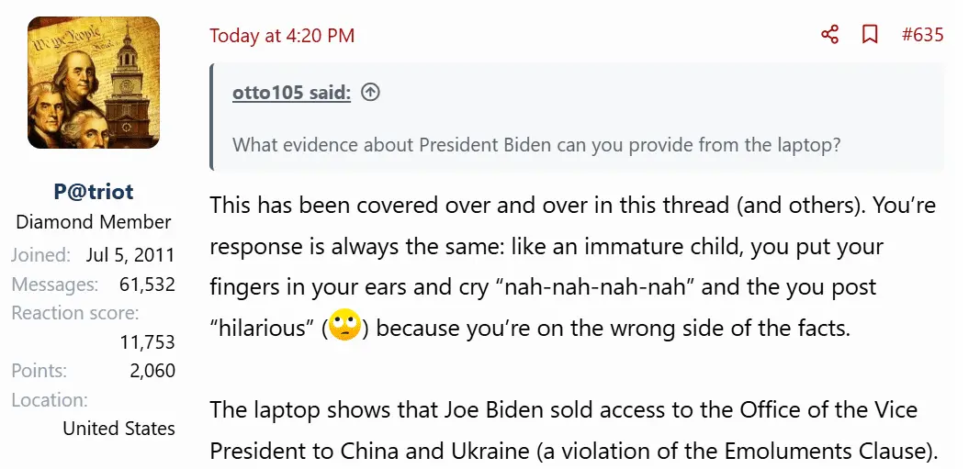Open P@triot's avatar image
980x469 pixels.
(94, 84)
